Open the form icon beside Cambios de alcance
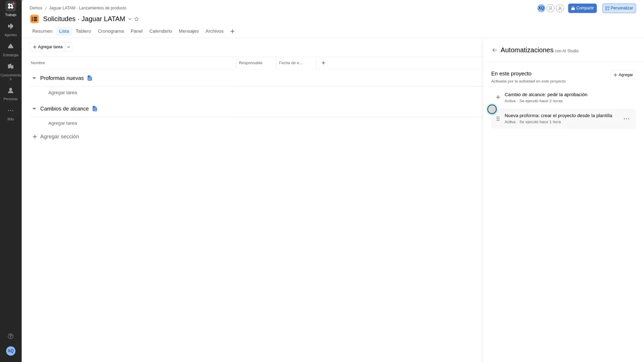The height and width of the screenshot is (362, 644). [95, 109]
